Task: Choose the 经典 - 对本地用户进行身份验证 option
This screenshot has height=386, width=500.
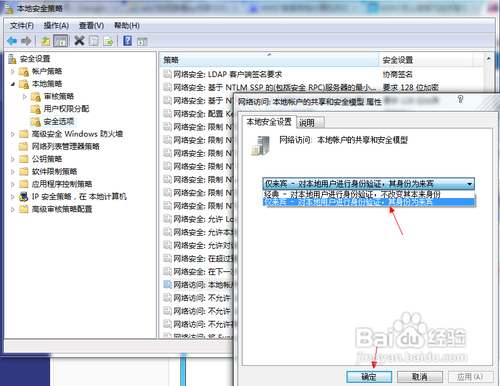Action: click(x=368, y=194)
